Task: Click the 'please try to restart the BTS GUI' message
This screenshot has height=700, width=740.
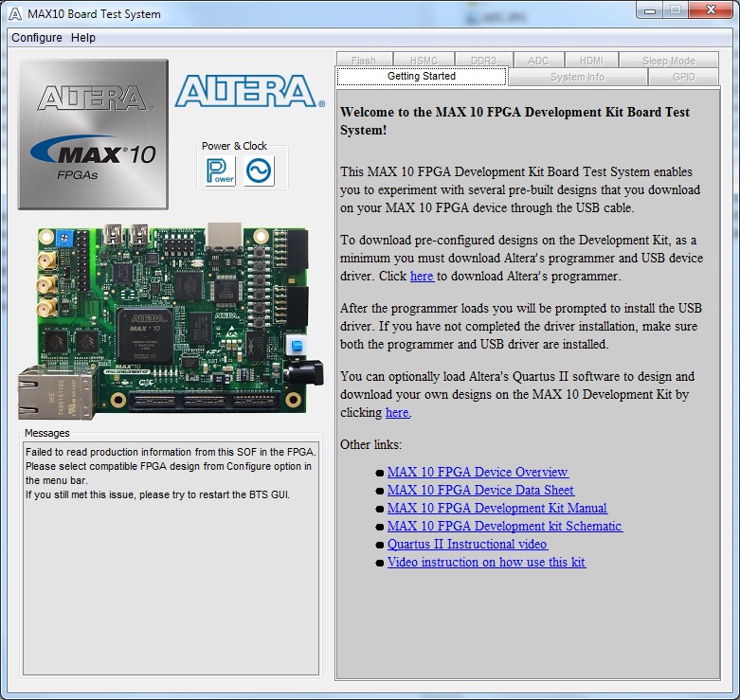Action: click(214, 494)
